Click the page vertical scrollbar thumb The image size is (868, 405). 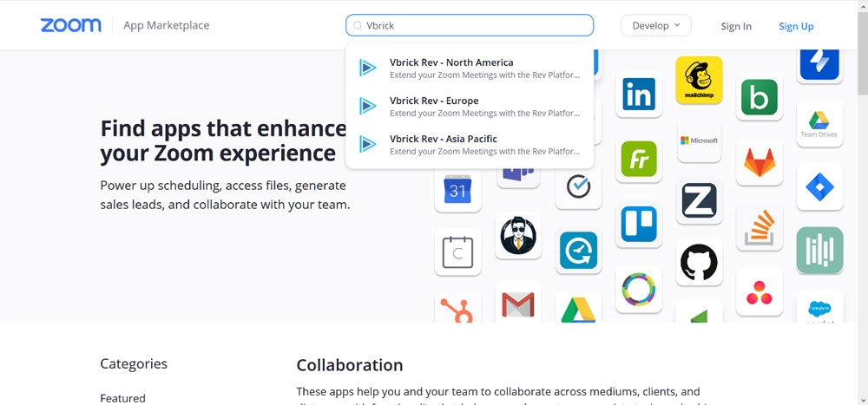click(863, 52)
